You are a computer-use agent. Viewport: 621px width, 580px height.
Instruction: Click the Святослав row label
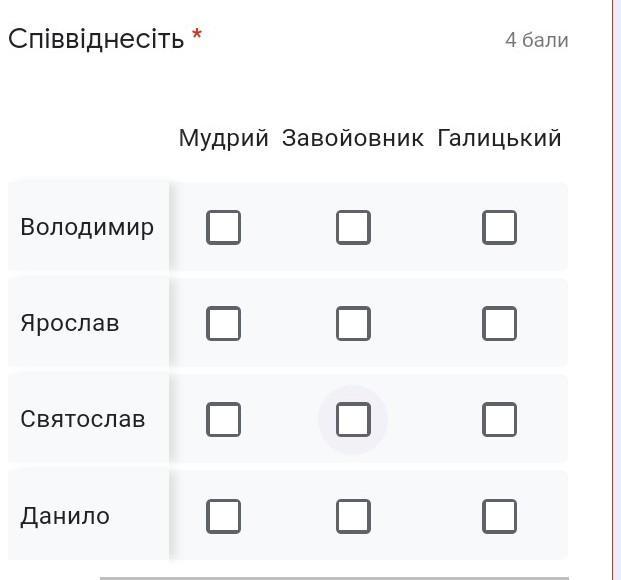point(83,419)
